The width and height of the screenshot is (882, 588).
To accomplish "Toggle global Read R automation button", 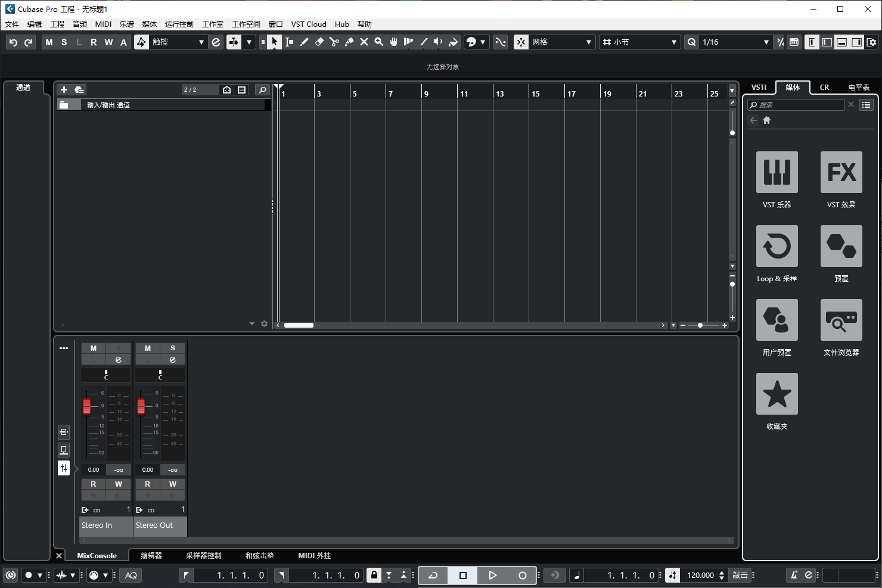I will click(94, 42).
